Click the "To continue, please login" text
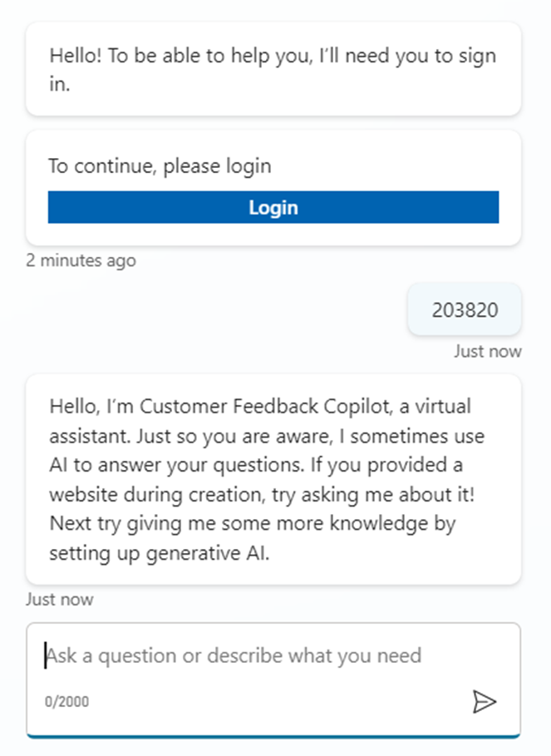This screenshot has height=756, width=551. click(160, 166)
